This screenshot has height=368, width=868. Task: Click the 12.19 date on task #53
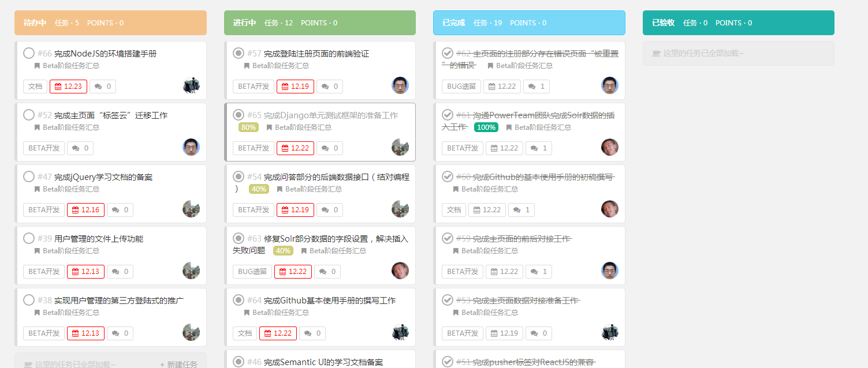pos(505,333)
